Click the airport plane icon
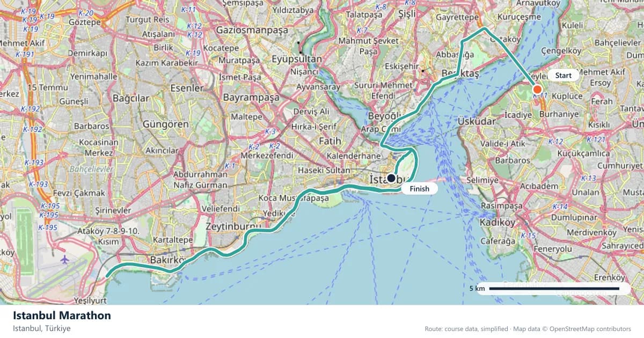644x338 pixels. pyautogui.click(x=65, y=260)
